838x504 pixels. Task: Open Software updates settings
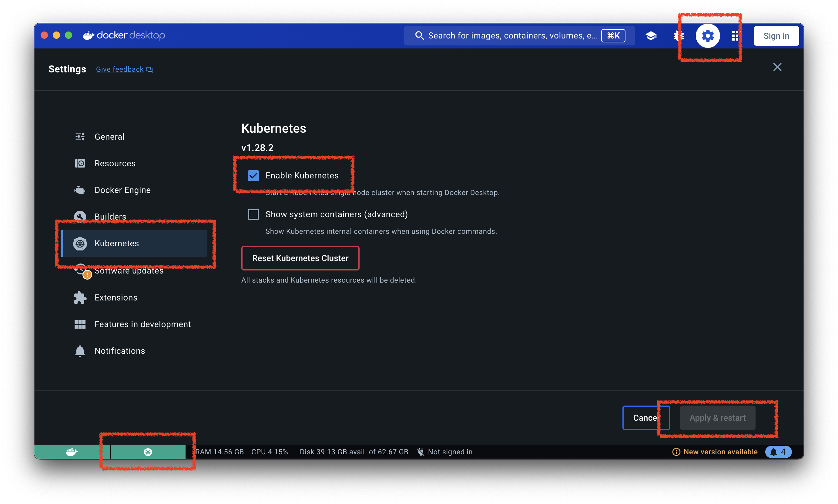[x=134, y=271]
